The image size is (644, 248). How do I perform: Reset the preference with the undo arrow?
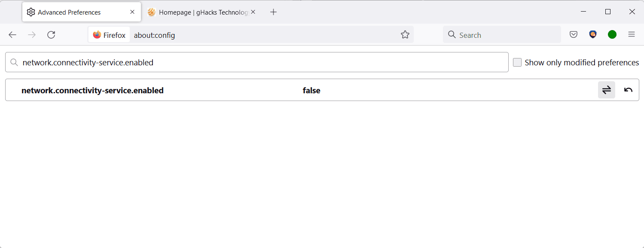point(628,90)
